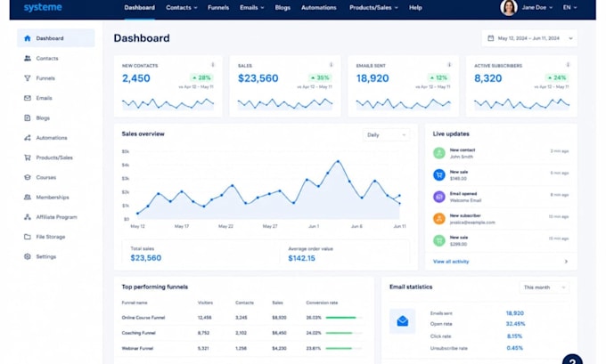Viewport: 606px width, 364px height.
Task: Open Funnels in top navigation
Action: pos(218,8)
